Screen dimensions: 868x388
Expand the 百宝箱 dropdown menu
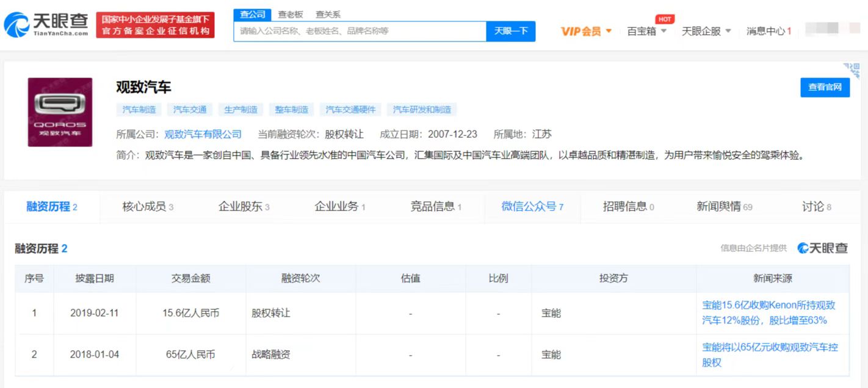[x=647, y=31]
